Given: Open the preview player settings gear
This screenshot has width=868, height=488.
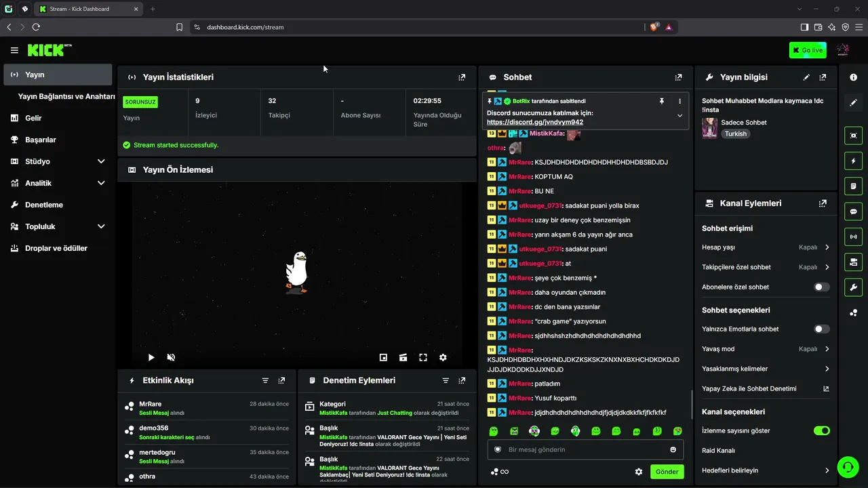Looking at the screenshot, I should point(443,357).
